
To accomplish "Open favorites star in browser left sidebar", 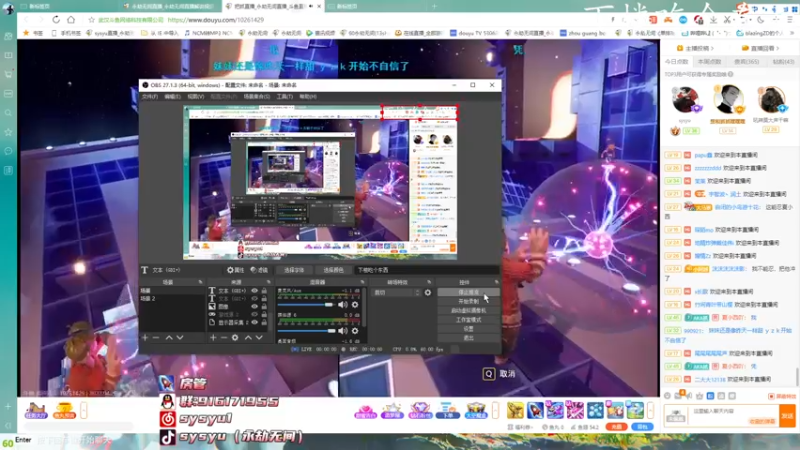I will pyautogui.click(x=8, y=132).
